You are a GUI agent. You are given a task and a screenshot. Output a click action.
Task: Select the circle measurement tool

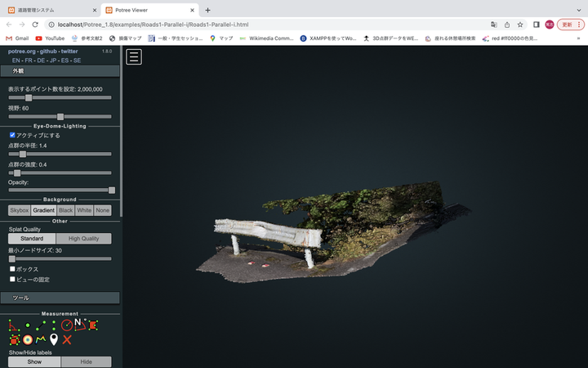tap(67, 325)
